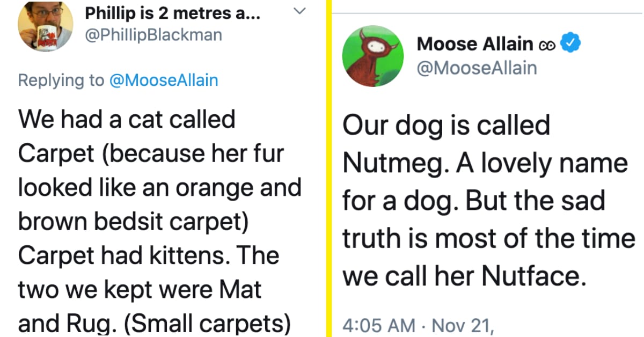Click the infinity symbol after Moose Allain's name
This screenshot has width=644, height=337.
click(547, 44)
